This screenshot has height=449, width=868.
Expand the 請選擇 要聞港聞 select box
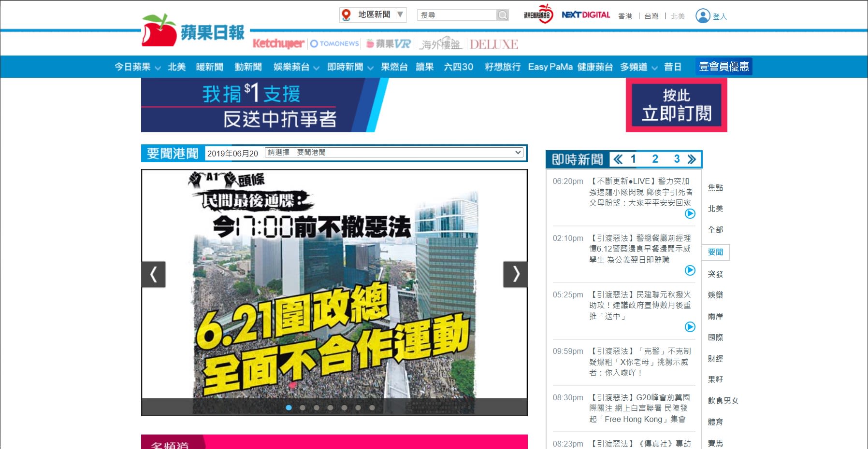pyautogui.click(x=394, y=153)
